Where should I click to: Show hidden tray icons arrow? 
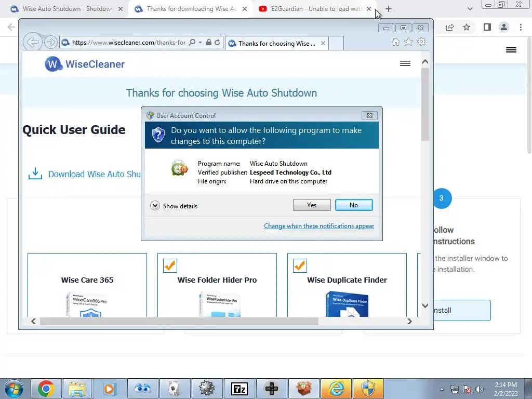click(442, 389)
